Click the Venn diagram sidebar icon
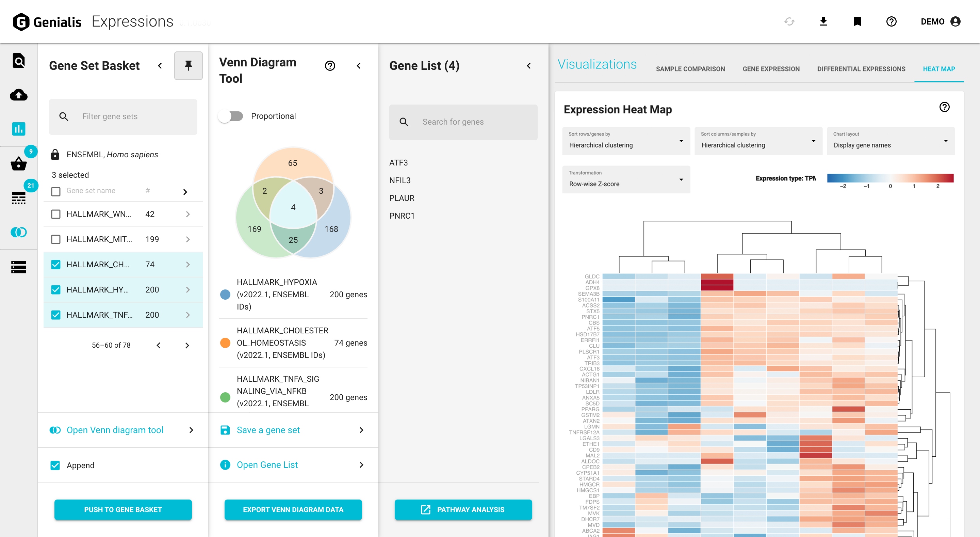This screenshot has width=980, height=537. (x=18, y=232)
